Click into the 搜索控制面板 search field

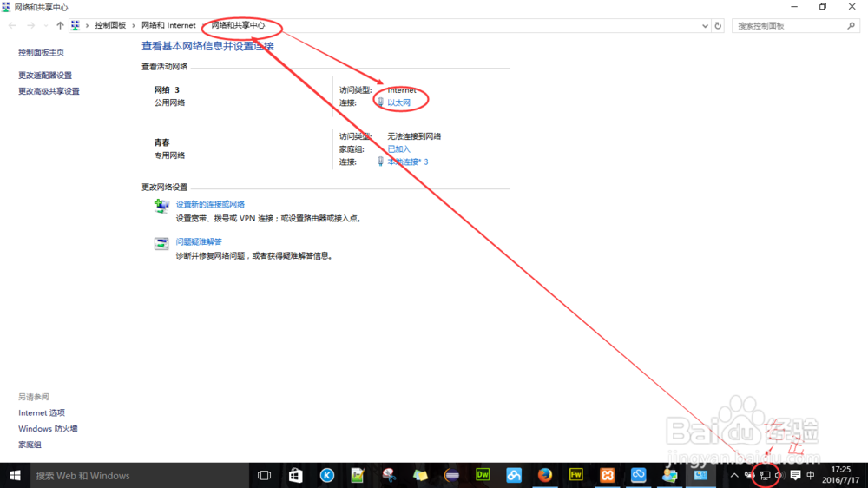click(x=789, y=25)
